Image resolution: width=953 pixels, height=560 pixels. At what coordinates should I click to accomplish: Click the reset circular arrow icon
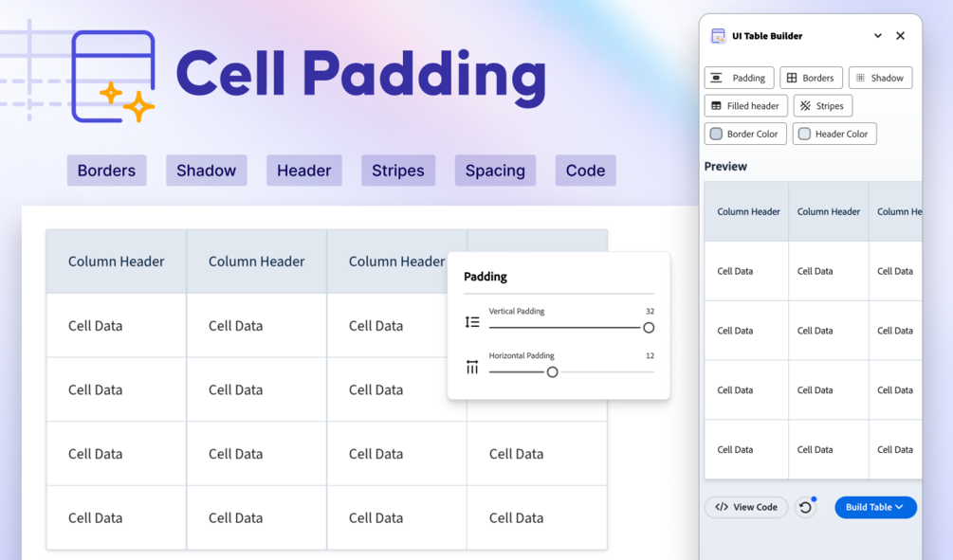[x=805, y=507]
